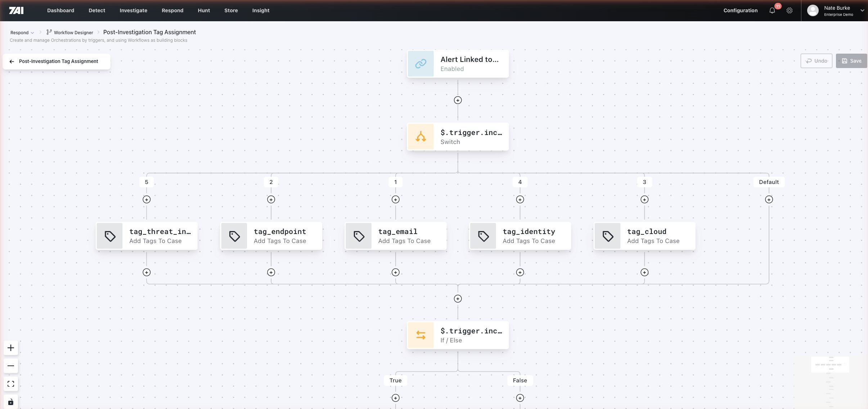The image size is (868, 409).
Task: Click the fit-to-screen canvas icon
Action: [11, 384]
